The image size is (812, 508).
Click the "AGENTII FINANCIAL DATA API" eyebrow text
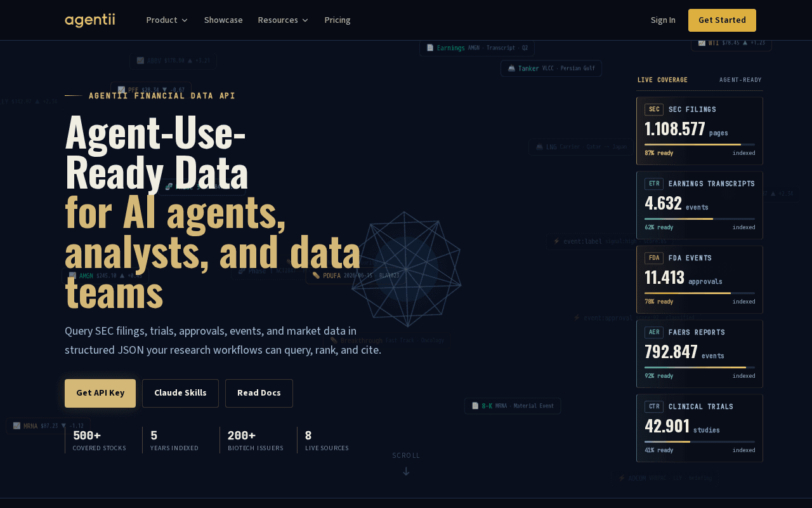tap(162, 96)
